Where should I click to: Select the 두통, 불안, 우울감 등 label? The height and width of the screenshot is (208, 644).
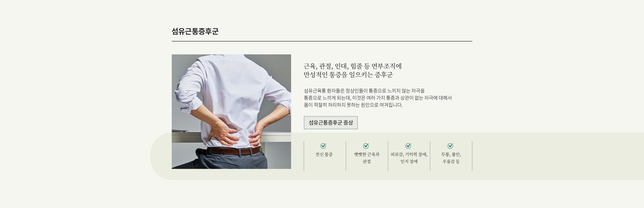451,158
